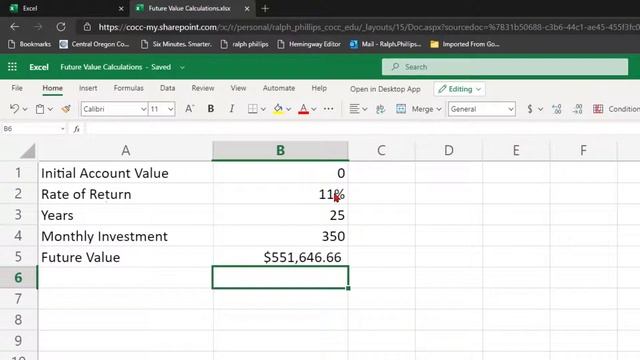Expand the Merge dropdown arrow
This screenshot has height=360, width=640.
coord(439,109)
